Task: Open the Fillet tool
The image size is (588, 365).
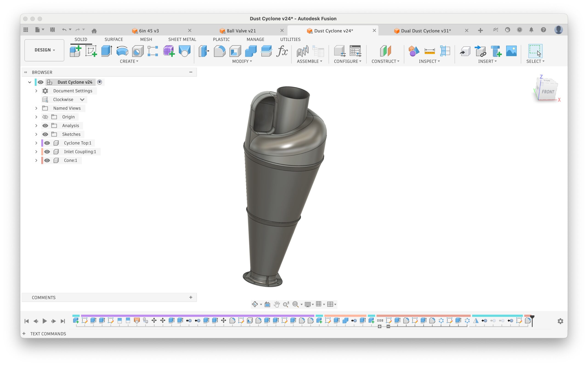Action: [219, 51]
